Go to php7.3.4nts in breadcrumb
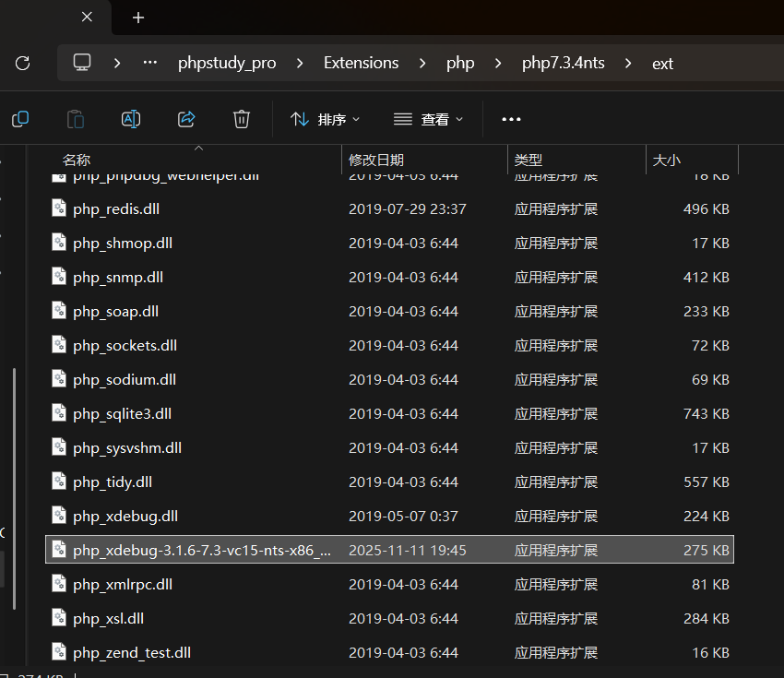Screen dimensions: 784x678 pos(563,63)
